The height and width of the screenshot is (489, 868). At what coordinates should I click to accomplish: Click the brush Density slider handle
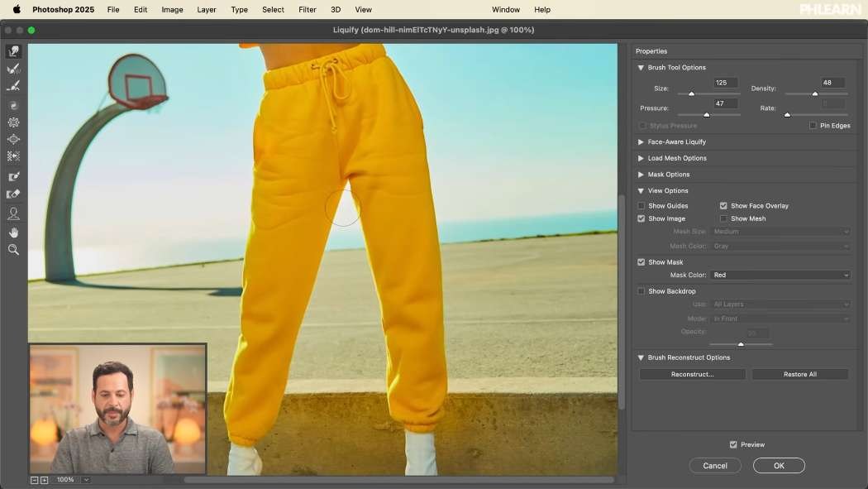(x=815, y=94)
